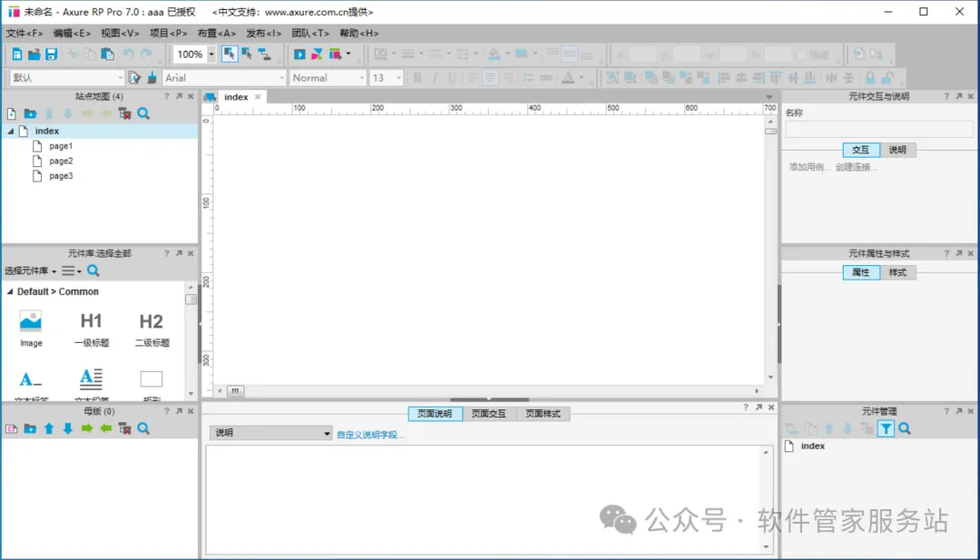
Task: Click the 自定义说明字段... link
Action: click(370, 435)
